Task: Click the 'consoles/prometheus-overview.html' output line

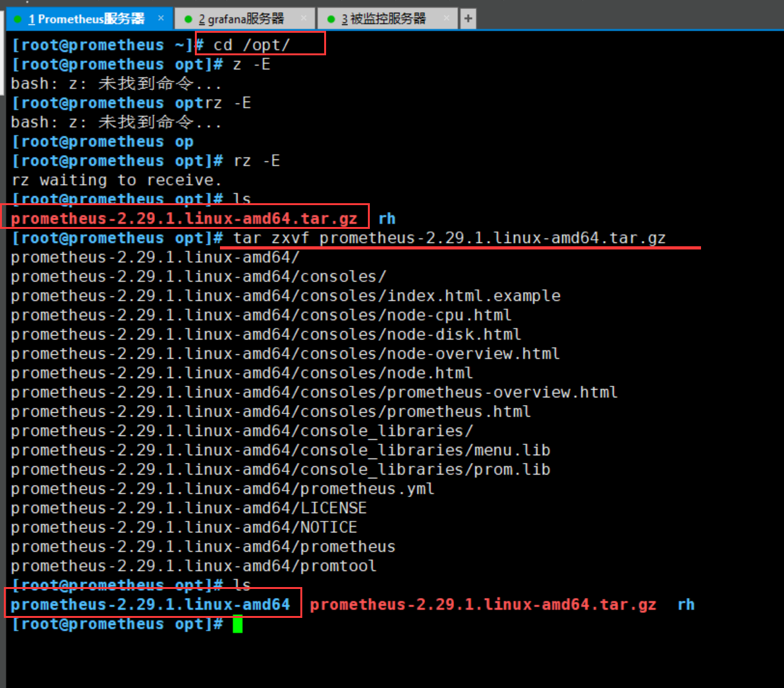Action: (315, 392)
